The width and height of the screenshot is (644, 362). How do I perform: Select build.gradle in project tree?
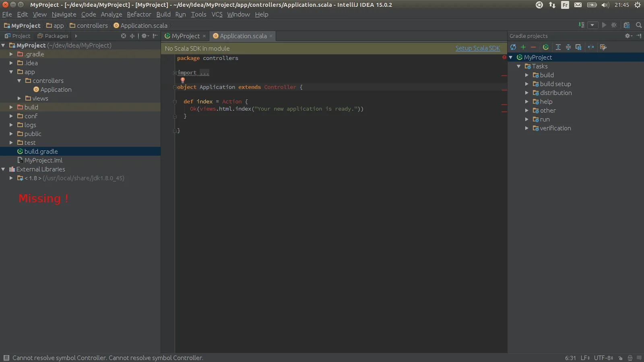80,151
